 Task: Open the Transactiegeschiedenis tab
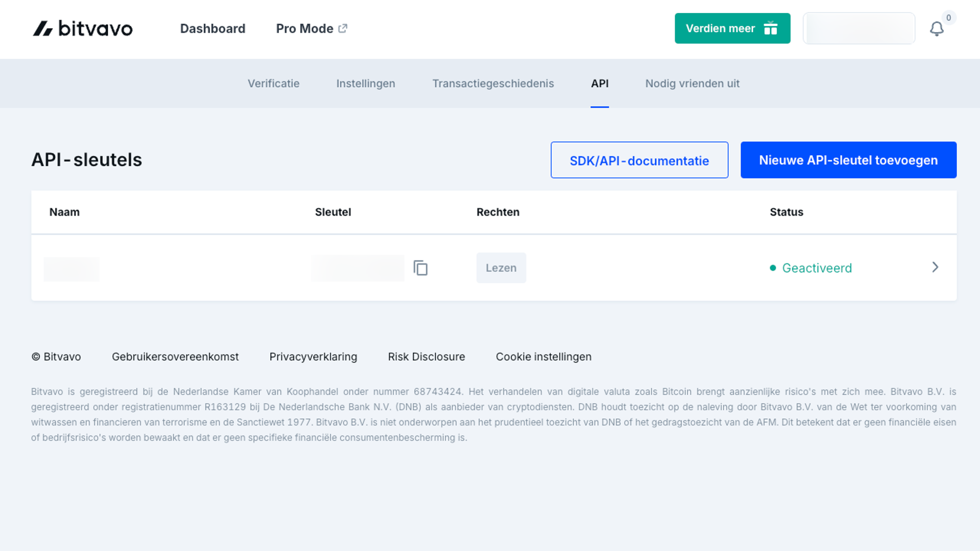[x=493, y=83]
